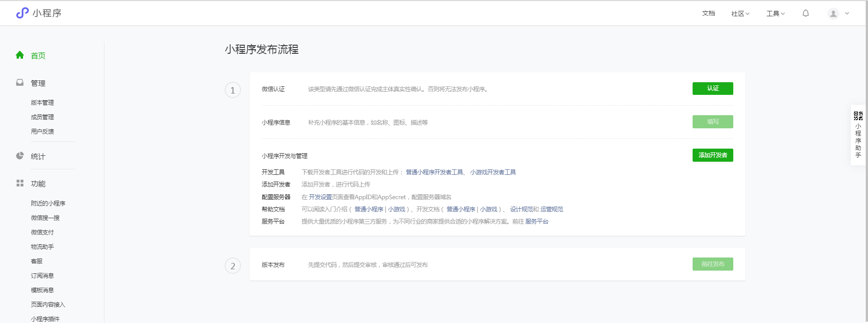Viewport: 868px width, 323px height.
Task: Expand the 工具 dropdown menu
Action: (x=776, y=14)
